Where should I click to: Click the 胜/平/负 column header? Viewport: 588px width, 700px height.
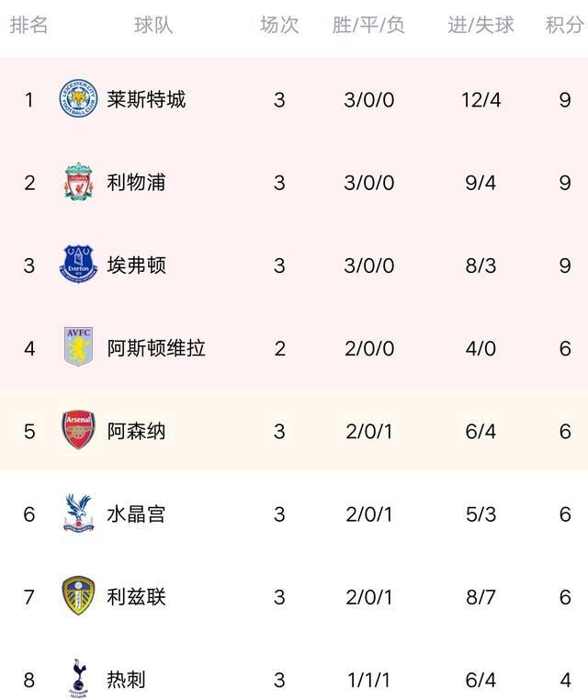(368, 25)
